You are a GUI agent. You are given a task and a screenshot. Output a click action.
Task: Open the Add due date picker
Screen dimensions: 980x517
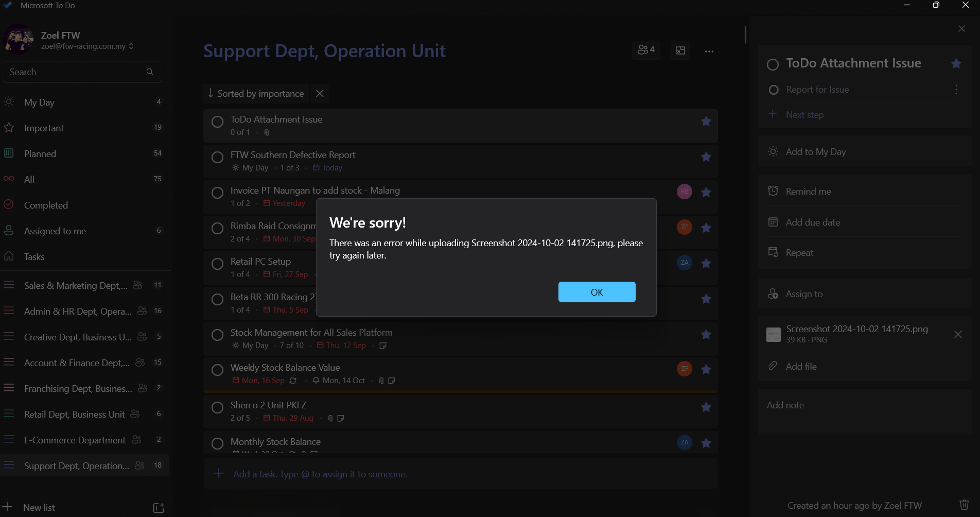tap(864, 222)
